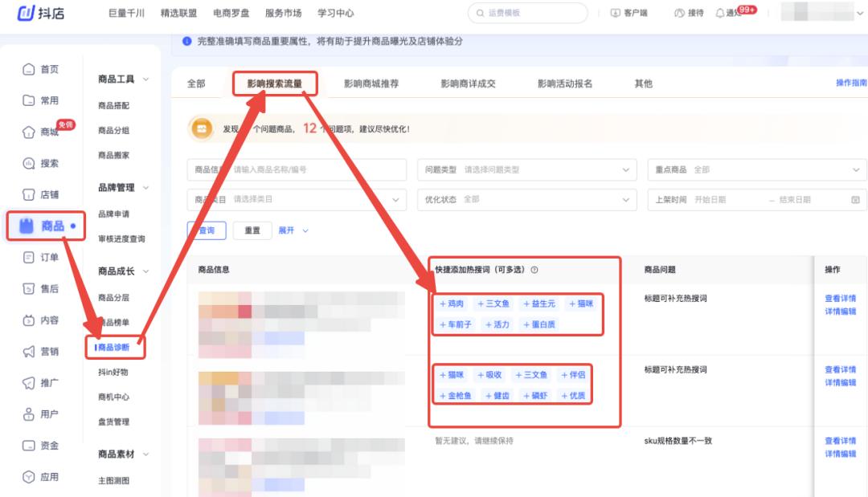The height and width of the screenshot is (497, 868).
Task: Open 查看详情 for the first product
Action: (x=841, y=298)
